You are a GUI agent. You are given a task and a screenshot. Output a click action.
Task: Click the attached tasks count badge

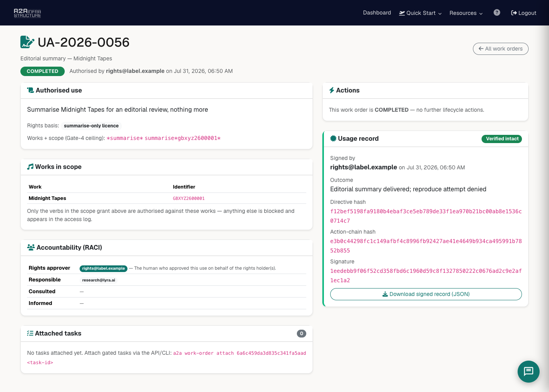coord(302,334)
